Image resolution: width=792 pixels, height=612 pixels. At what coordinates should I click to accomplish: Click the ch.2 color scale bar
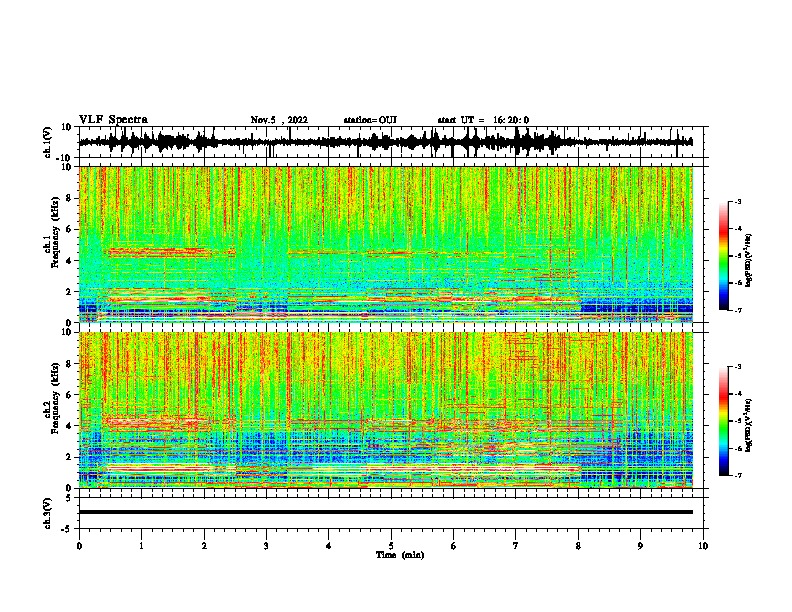pos(723,421)
